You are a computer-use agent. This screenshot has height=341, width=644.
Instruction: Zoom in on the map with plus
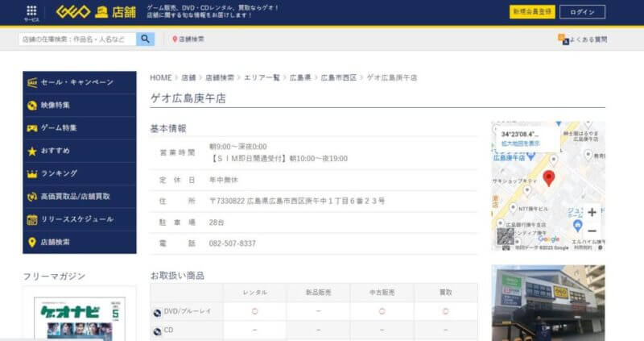tap(592, 212)
